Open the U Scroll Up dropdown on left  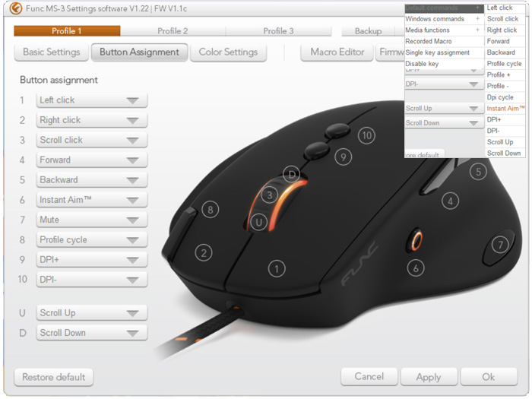(92, 313)
